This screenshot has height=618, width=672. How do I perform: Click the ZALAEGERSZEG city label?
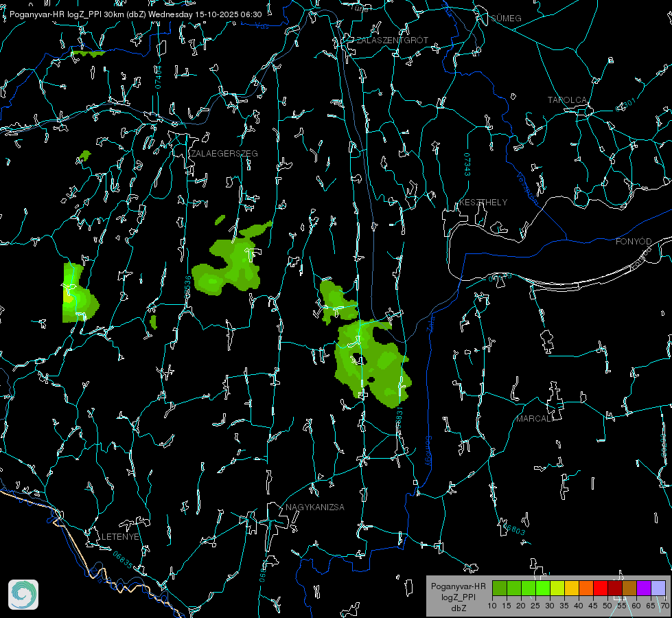point(224,154)
